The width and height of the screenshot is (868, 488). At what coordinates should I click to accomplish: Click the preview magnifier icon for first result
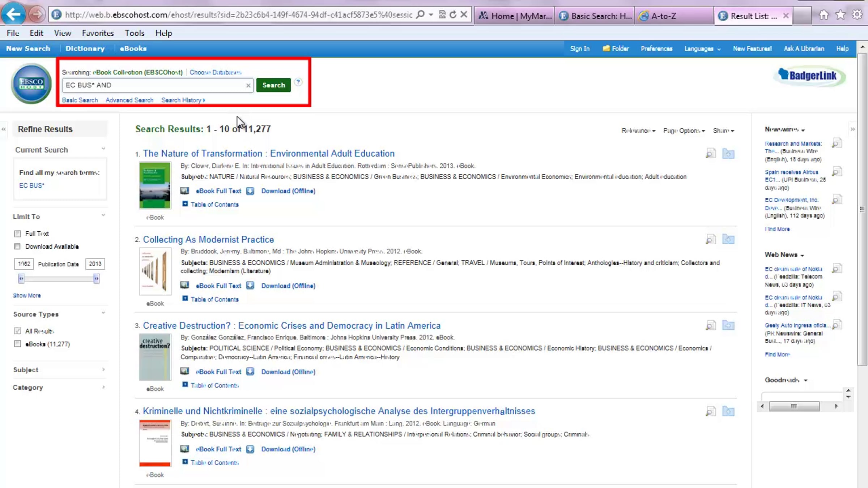point(710,154)
